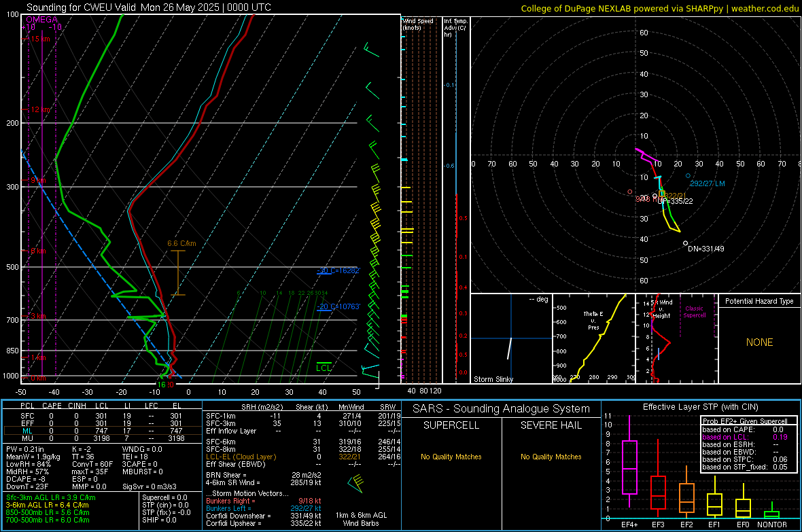The width and height of the screenshot is (802, 532).
Task: Click the DN=331/49 hodograph label
Action: pyautogui.click(x=706, y=249)
